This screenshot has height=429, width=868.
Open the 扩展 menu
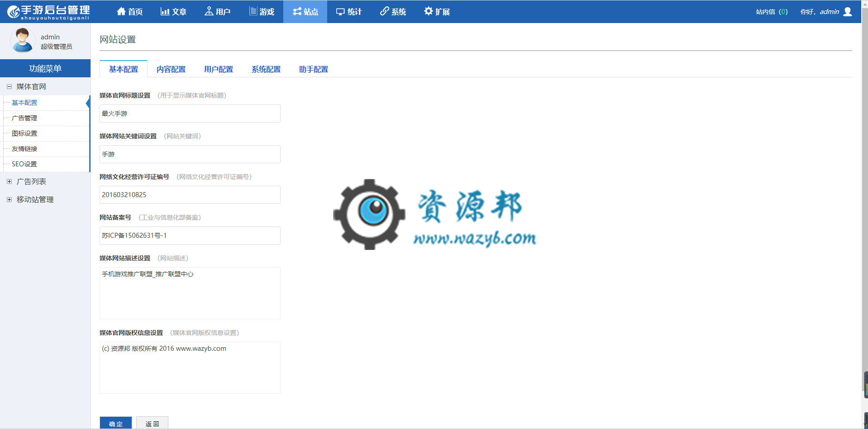(x=437, y=11)
